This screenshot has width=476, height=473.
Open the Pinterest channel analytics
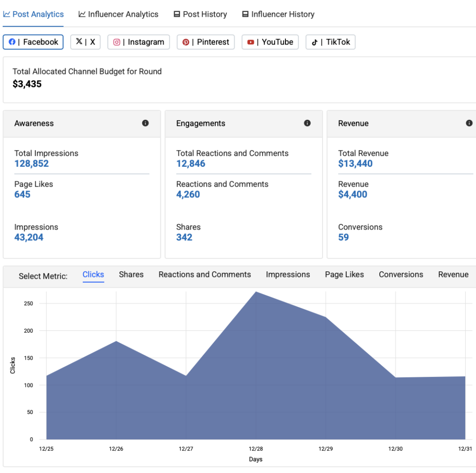click(x=205, y=42)
